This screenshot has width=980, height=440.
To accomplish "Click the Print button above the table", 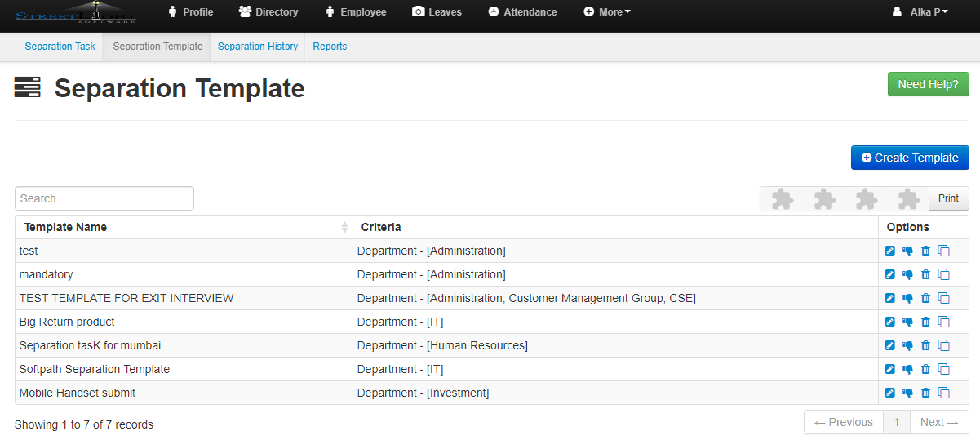I will [x=948, y=198].
